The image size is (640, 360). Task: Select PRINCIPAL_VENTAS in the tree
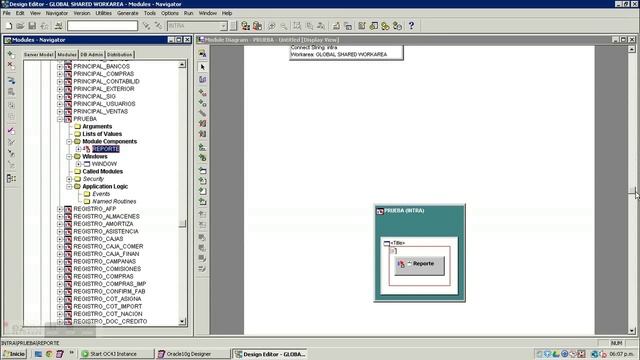(x=100, y=111)
